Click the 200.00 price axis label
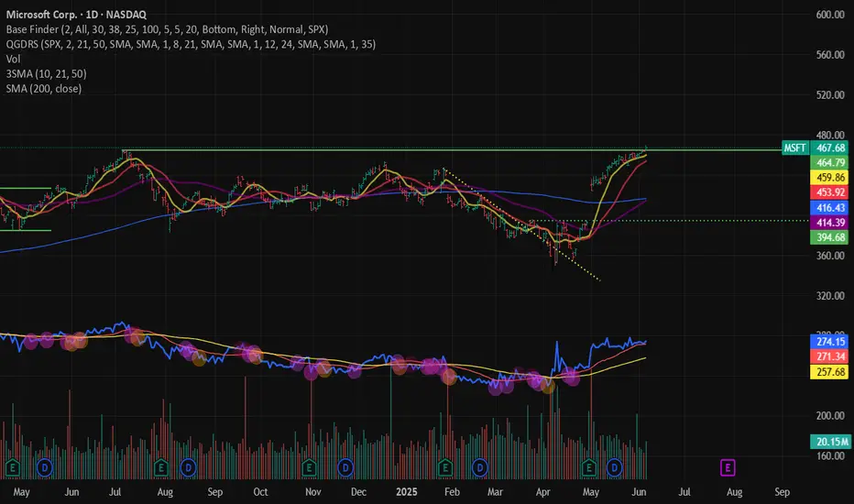The height and width of the screenshot is (504, 854). (x=830, y=416)
